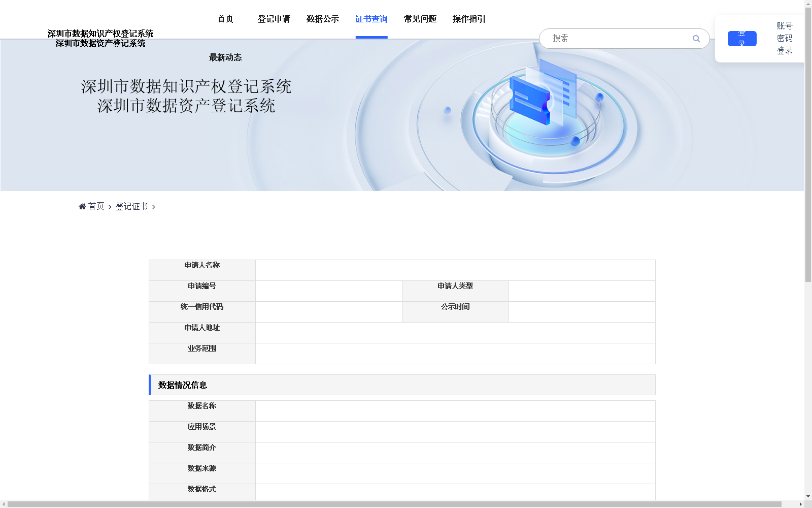Click the scroll right arrow
The height and width of the screenshot is (508, 812).
coord(801,504)
